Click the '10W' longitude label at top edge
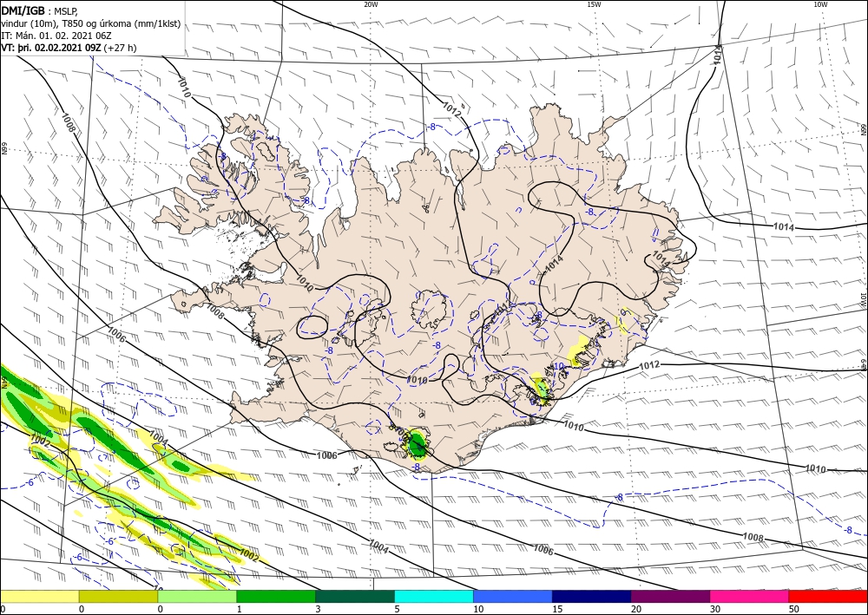 pos(820,4)
